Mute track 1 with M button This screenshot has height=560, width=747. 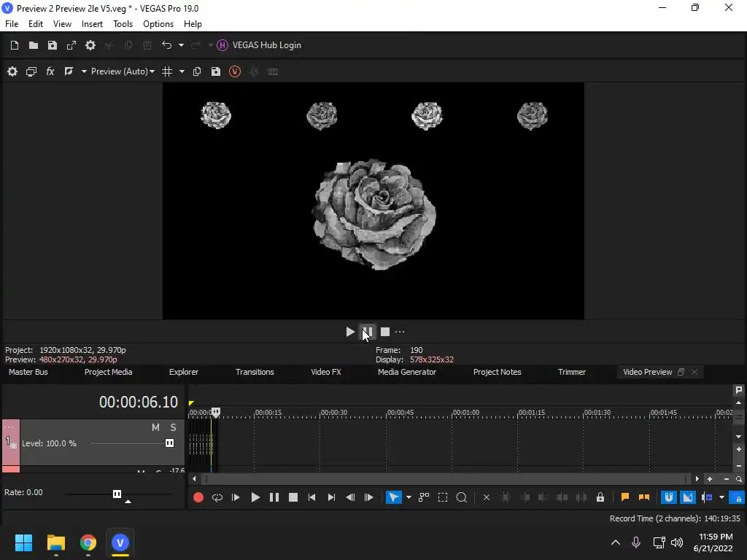[x=155, y=427]
